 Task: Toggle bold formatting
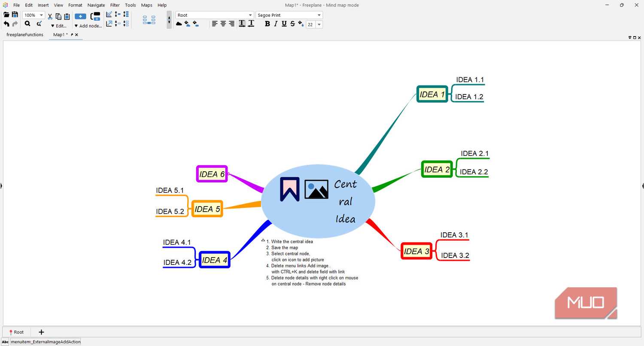[267, 24]
